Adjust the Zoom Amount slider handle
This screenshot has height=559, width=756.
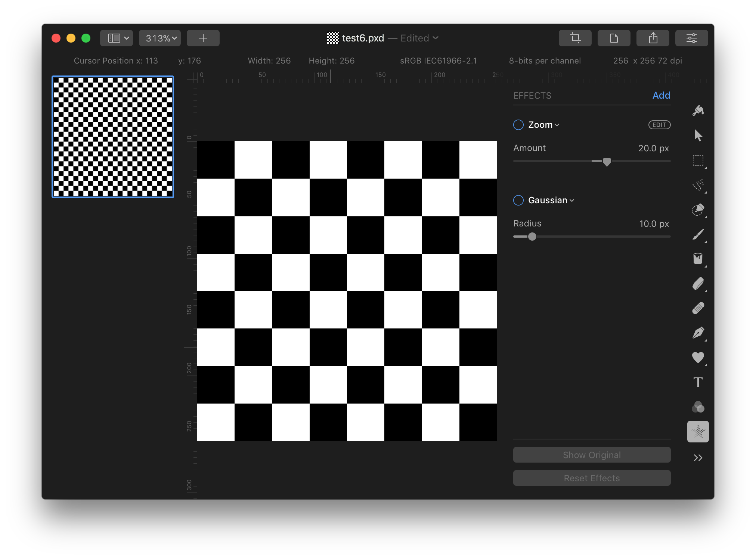[607, 162]
